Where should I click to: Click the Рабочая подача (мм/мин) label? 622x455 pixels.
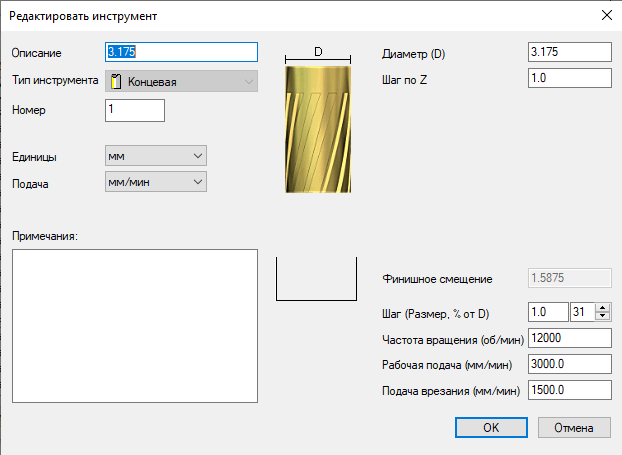(447, 365)
